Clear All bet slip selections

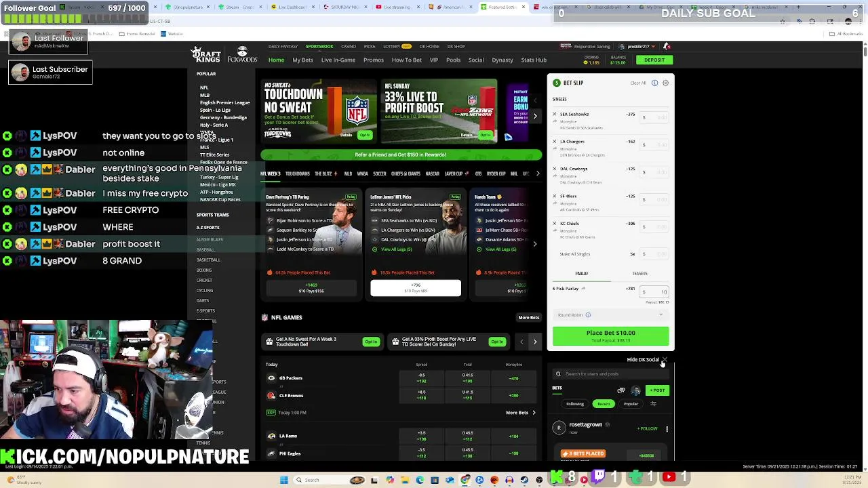[x=638, y=83]
